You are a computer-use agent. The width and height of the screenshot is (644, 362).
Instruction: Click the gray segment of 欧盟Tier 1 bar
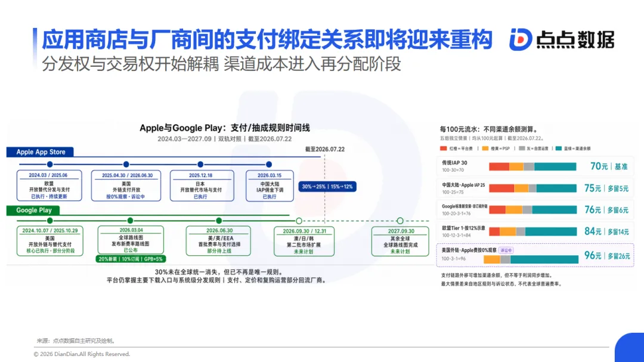click(521, 232)
